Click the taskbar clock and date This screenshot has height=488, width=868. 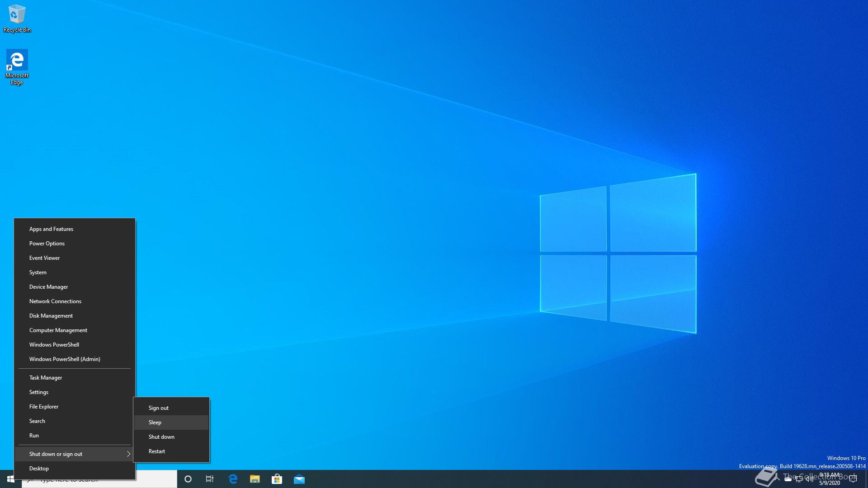pos(830,479)
